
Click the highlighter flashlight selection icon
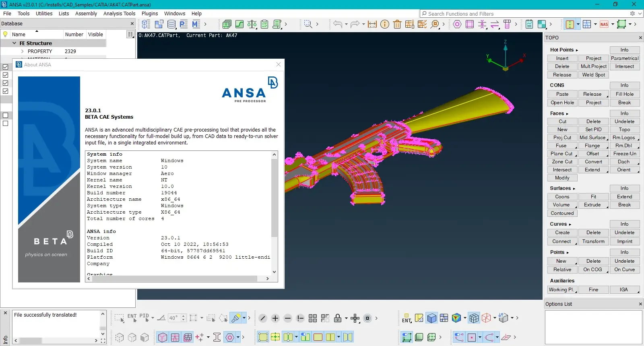(236, 318)
